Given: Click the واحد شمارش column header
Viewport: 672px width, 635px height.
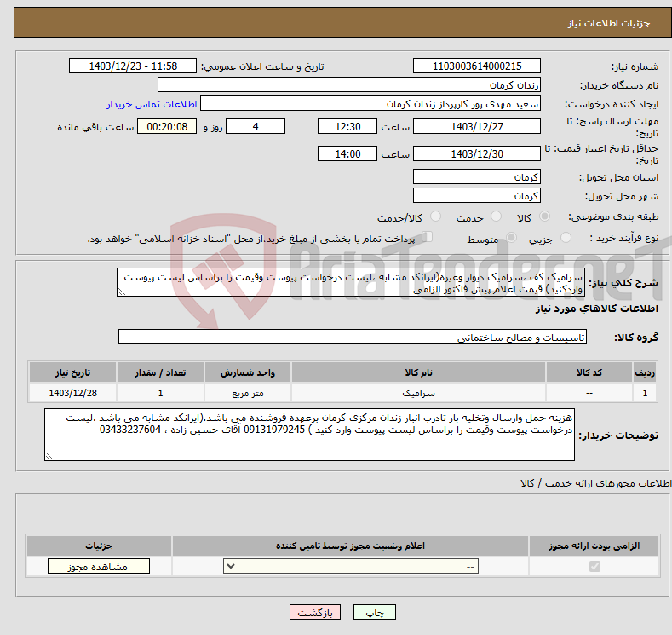Looking at the screenshot, I should point(247,372).
